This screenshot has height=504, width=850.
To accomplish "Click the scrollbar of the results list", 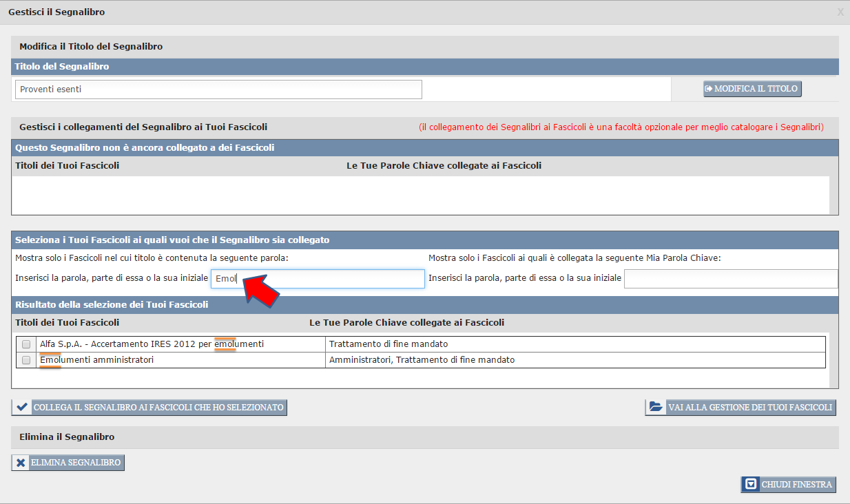I will click(833, 351).
